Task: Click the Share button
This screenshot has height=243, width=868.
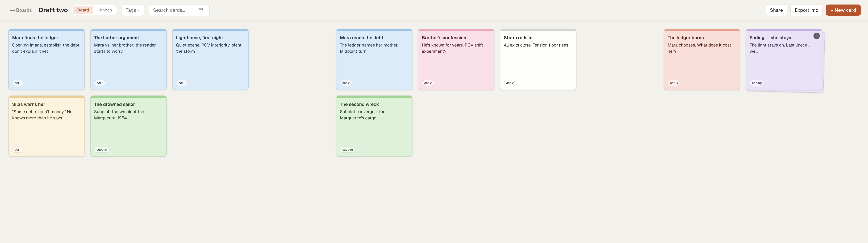Action: coord(776,10)
